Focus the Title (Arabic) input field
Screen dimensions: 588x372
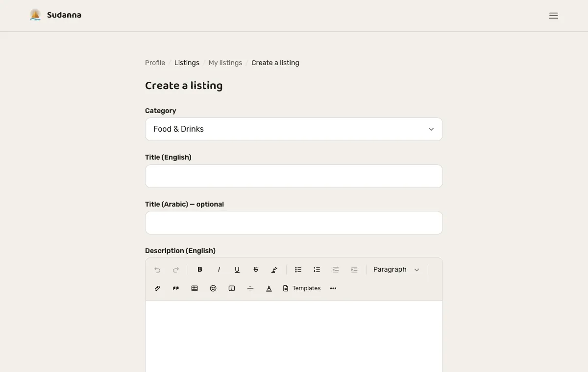pos(294,223)
